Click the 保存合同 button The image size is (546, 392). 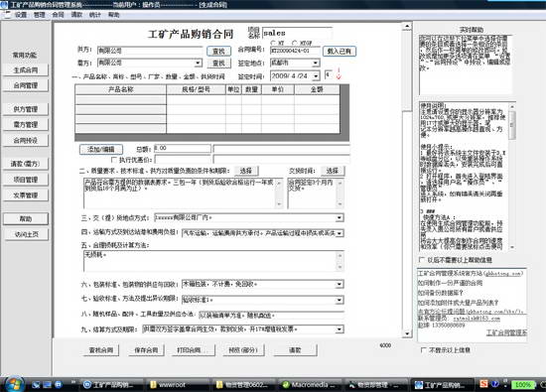(146, 350)
